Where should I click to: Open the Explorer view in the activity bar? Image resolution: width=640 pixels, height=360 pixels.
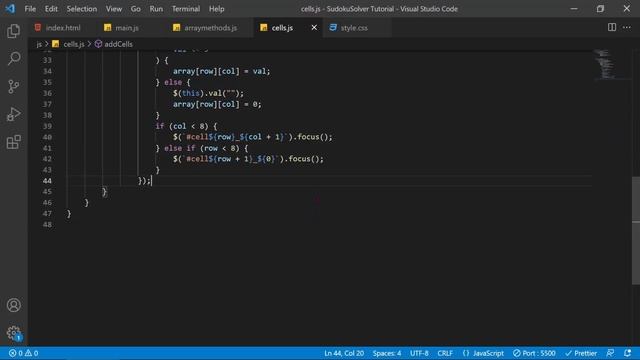(13, 31)
